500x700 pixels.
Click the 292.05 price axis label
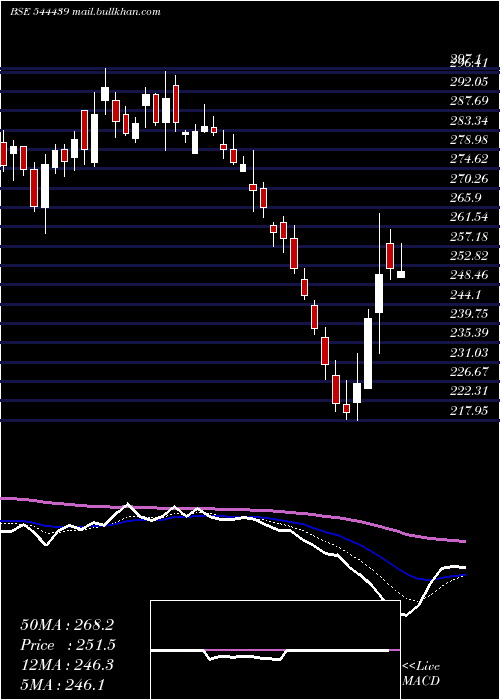coord(469,82)
